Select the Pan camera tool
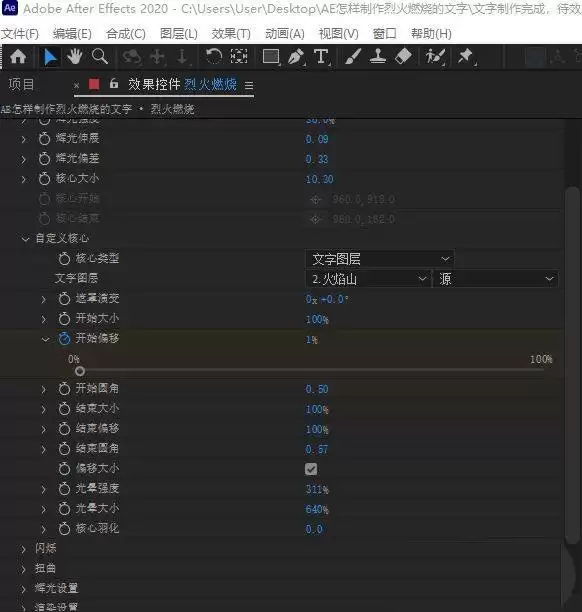Viewport: 582px width, 612px height. [157, 57]
